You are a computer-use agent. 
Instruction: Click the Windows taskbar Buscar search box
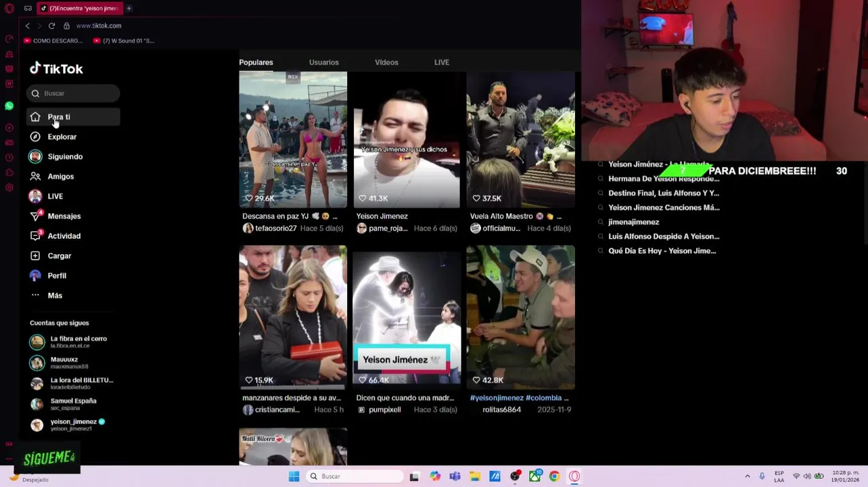point(355,476)
